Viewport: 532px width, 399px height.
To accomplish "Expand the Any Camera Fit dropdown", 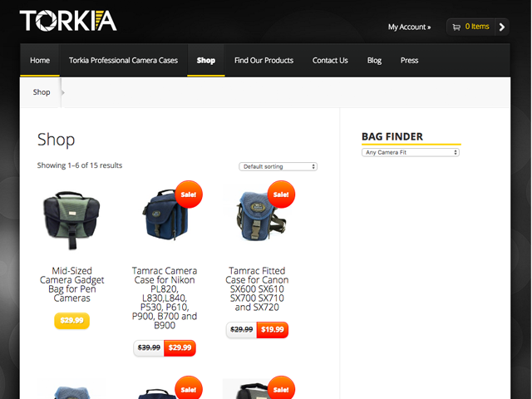I will click(411, 152).
